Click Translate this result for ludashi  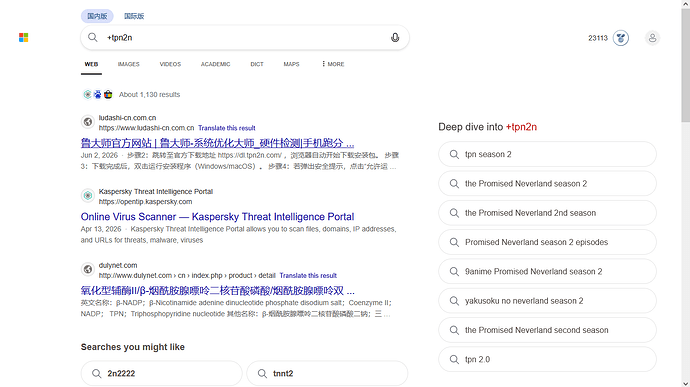pyautogui.click(x=227, y=128)
